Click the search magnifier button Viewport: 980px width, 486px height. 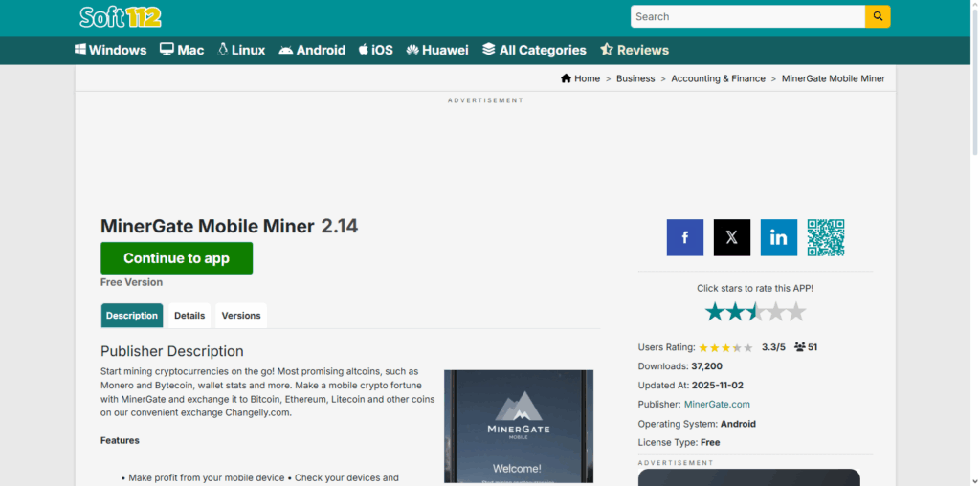coord(878,16)
